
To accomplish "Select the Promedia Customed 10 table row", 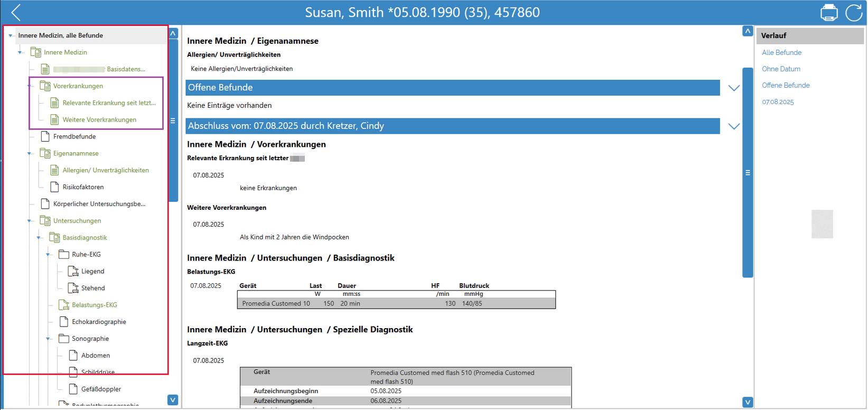I will click(x=396, y=303).
